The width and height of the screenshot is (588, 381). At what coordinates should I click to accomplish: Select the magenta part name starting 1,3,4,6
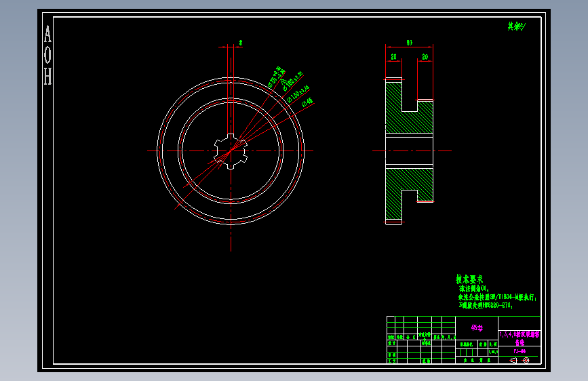pos(520,338)
